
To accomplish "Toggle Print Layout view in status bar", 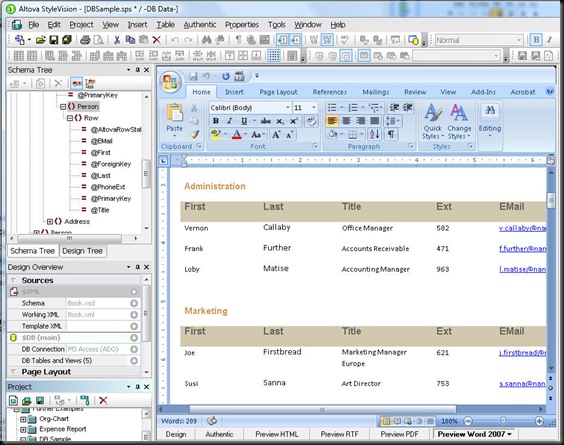I will click(x=386, y=421).
